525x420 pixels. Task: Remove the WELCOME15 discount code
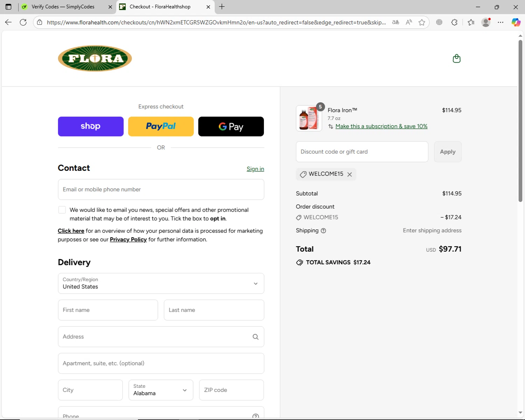click(x=349, y=174)
